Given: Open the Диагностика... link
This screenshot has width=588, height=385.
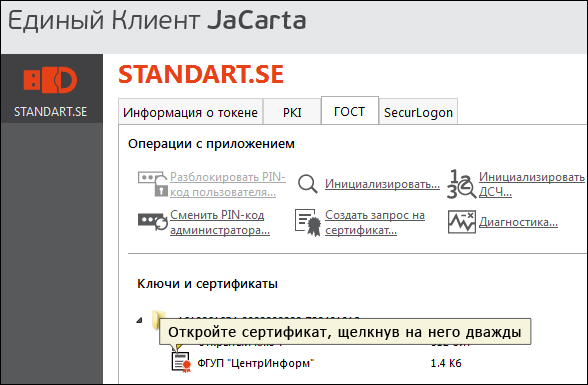Looking at the screenshot, I should point(518,222).
